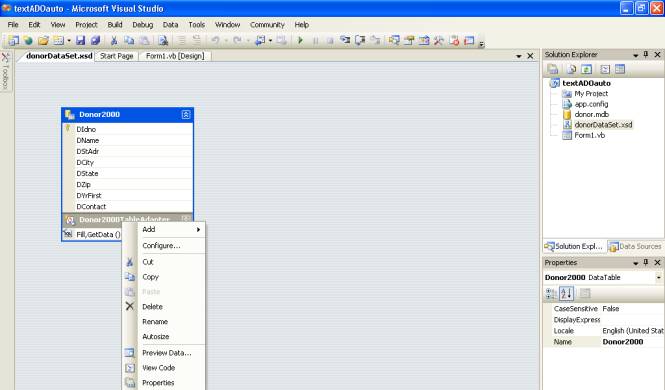Click the Fill,GetData () query row
Image resolution: width=665 pixels, height=390 pixels.
tap(92, 234)
